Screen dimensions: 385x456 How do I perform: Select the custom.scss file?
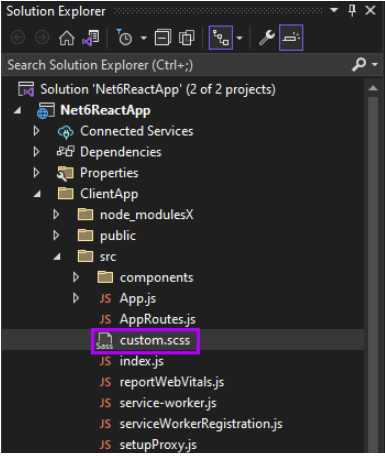[155, 340]
